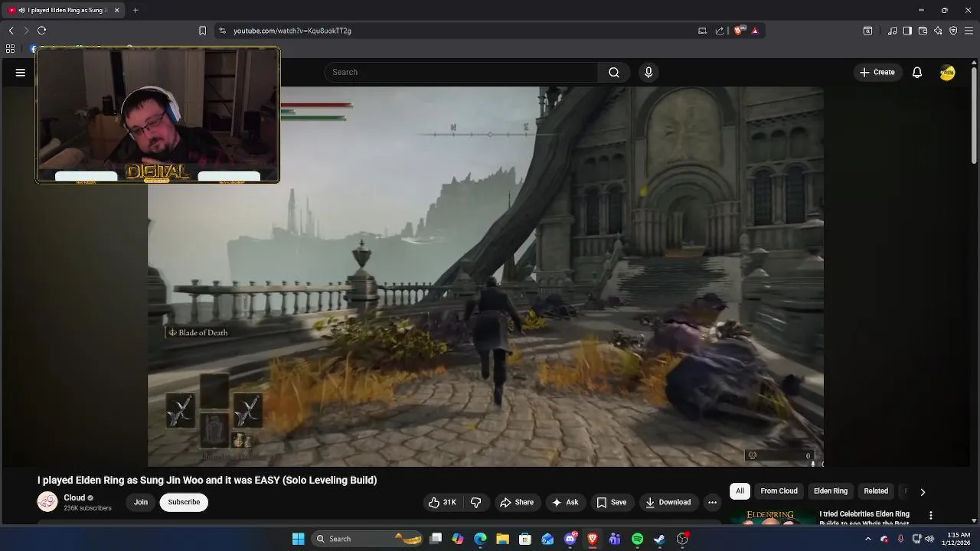Start voice search with the microphone icon
The image size is (980, 551).
[x=648, y=72]
